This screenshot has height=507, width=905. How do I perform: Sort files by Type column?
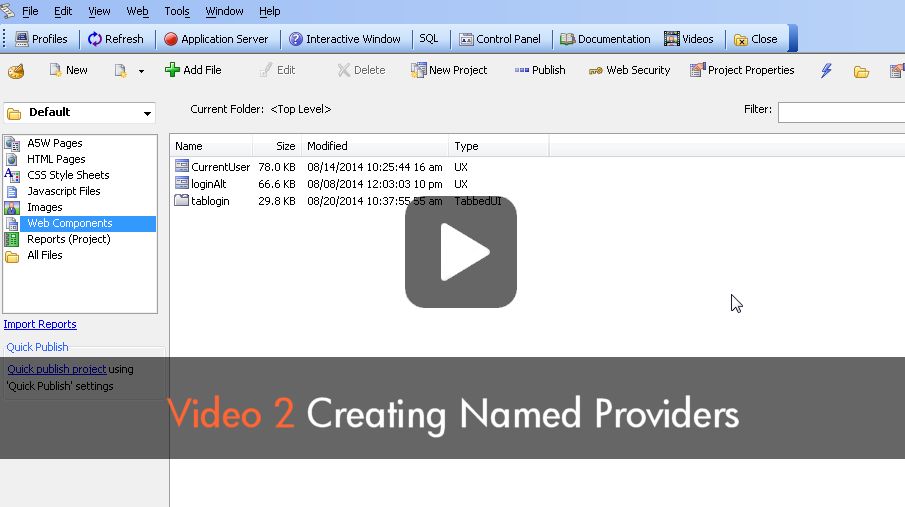click(499, 146)
